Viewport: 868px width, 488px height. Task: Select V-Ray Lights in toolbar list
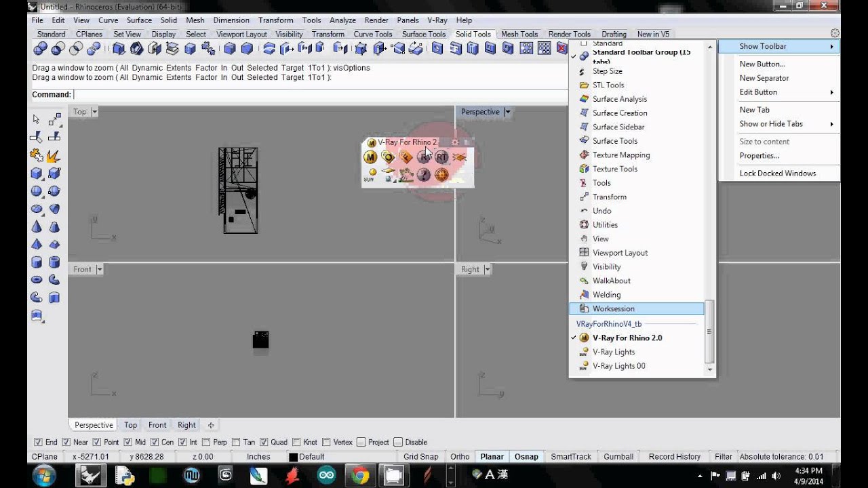coord(614,352)
